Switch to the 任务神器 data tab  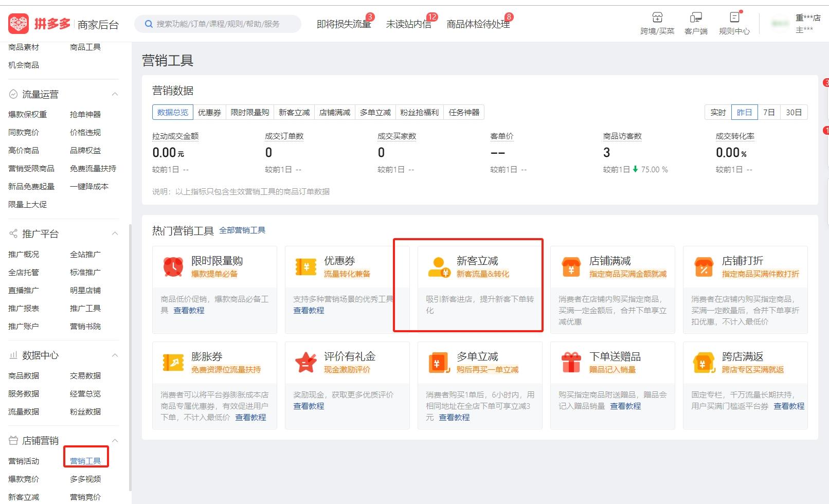click(464, 112)
